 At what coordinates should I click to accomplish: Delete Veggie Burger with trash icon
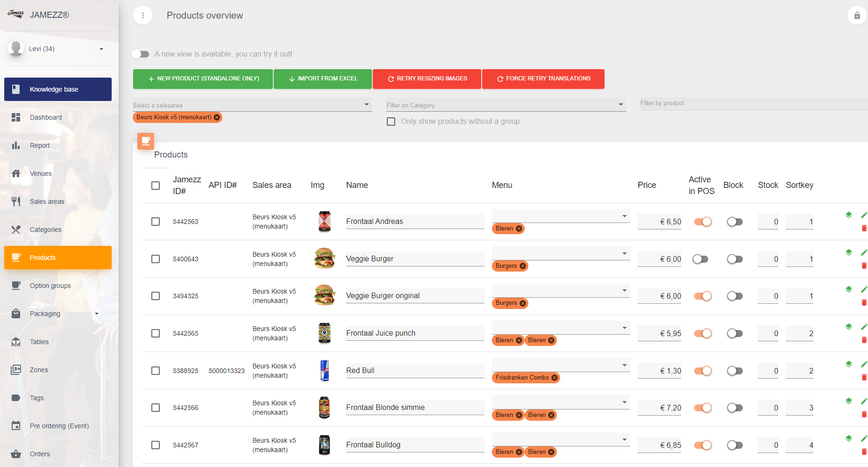click(x=864, y=266)
